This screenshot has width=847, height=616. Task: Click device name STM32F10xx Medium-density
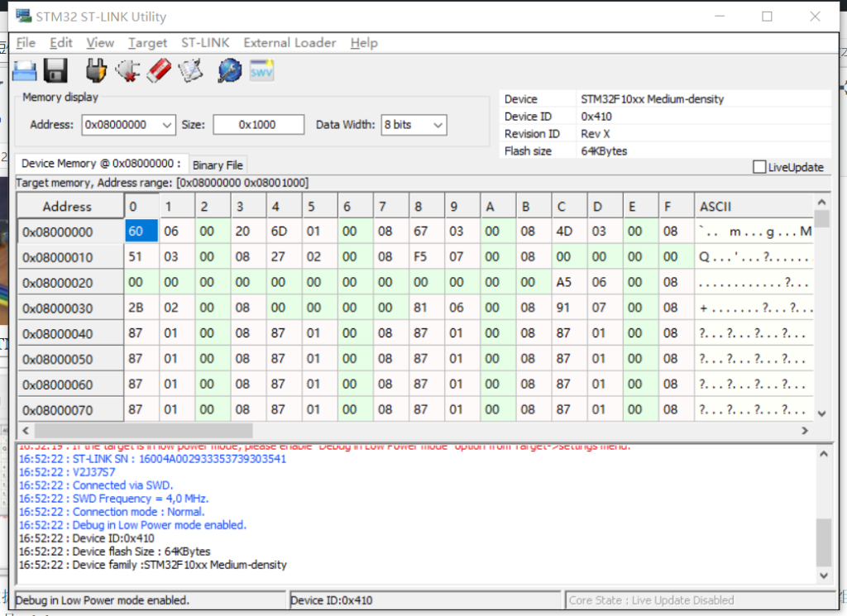coord(652,98)
